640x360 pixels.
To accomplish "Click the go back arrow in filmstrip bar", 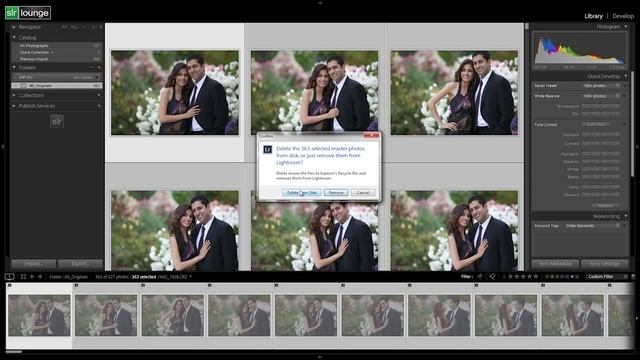I will pyautogui.click(x=32, y=277).
